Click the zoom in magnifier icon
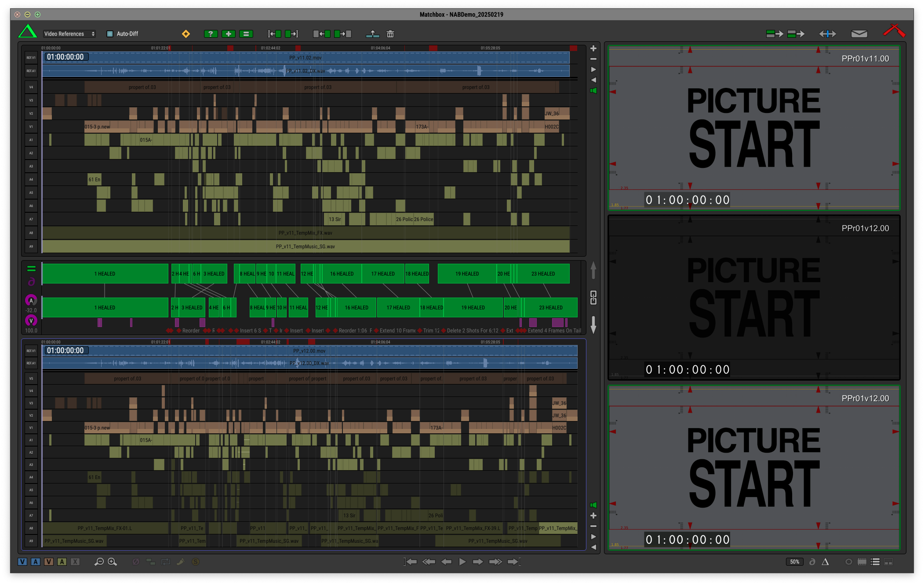Image resolution: width=924 pixels, height=585 pixels. 113,562
